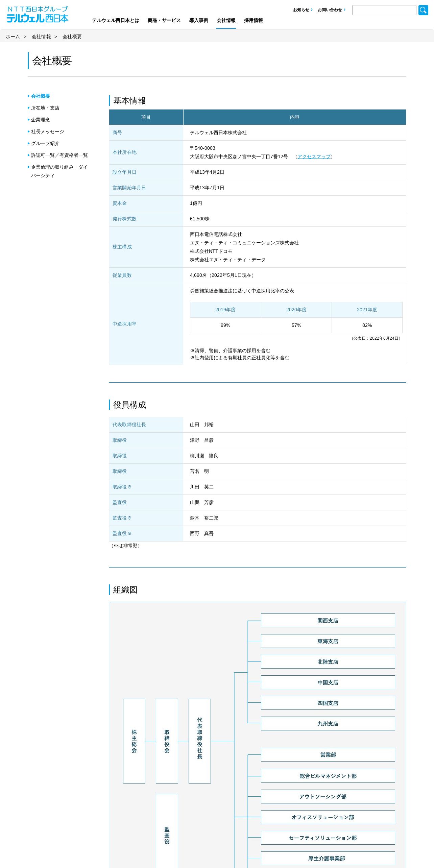Click the name 鈴木 裕二郎
This screenshot has height=868, width=434.
coord(204,518)
